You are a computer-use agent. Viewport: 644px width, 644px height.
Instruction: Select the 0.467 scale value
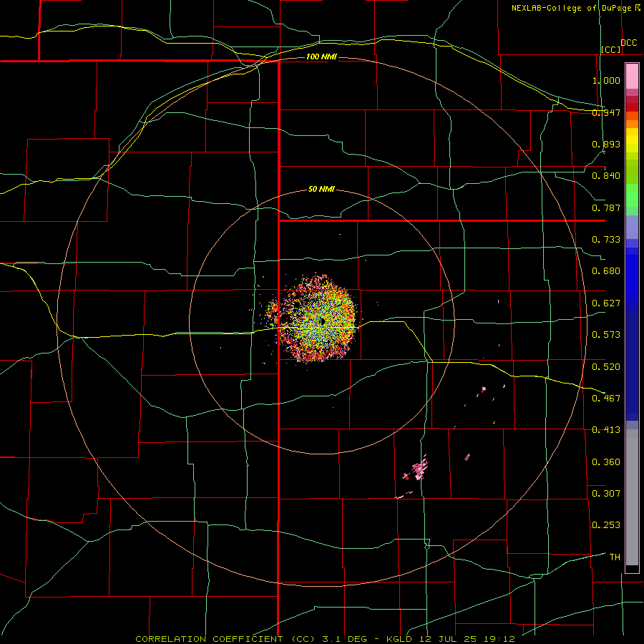tap(606, 399)
